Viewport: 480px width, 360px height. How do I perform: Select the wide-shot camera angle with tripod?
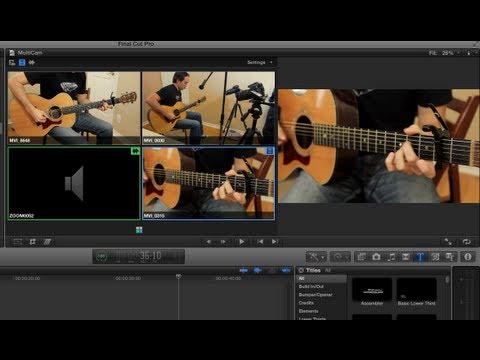(209, 108)
